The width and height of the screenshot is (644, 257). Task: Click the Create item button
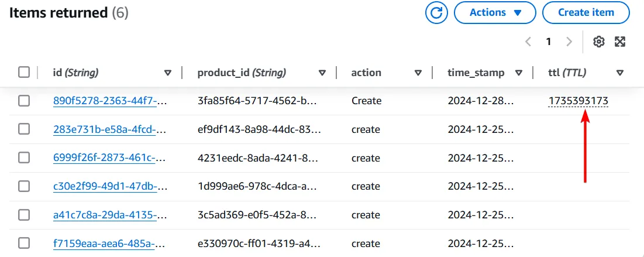tap(586, 12)
